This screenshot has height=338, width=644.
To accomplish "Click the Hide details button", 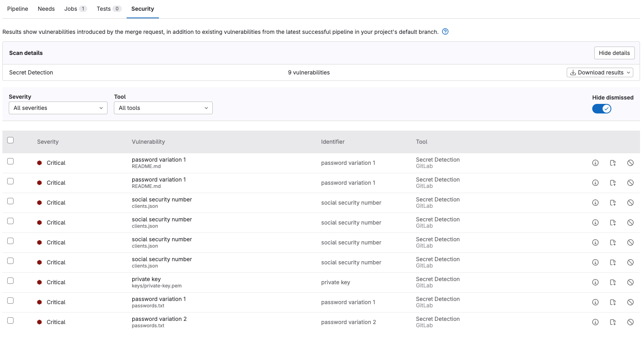I will [614, 53].
